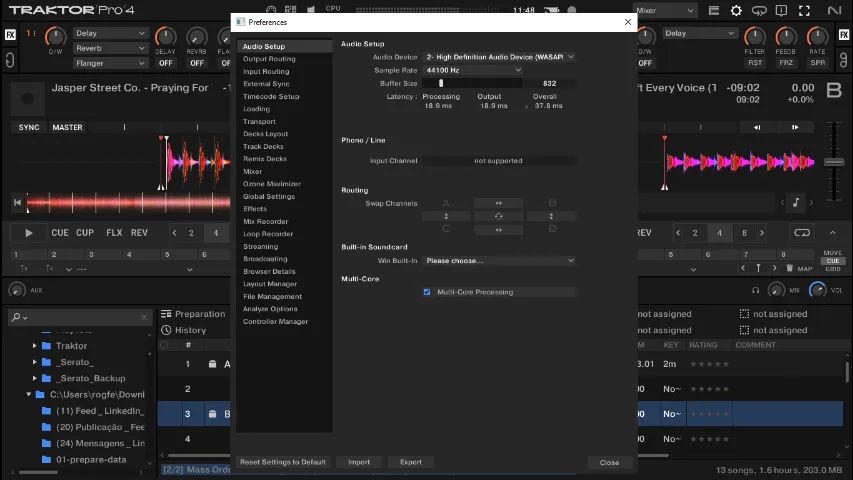Toggle the RST button under FILTER

click(755, 63)
